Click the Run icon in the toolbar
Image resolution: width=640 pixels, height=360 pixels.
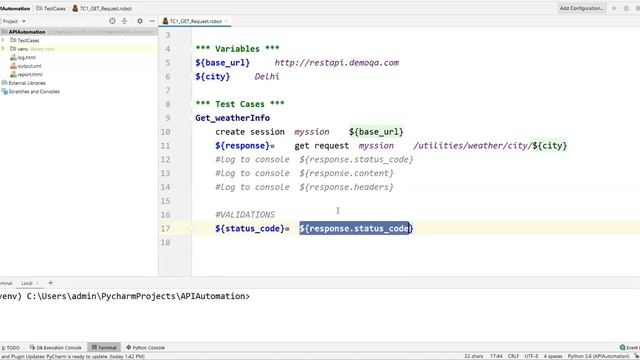pos(614,8)
